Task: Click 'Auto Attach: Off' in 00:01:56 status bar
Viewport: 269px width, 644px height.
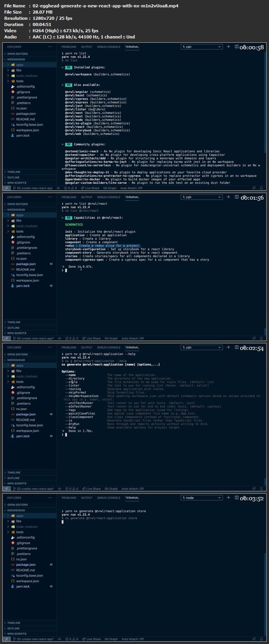Action: coord(133,338)
